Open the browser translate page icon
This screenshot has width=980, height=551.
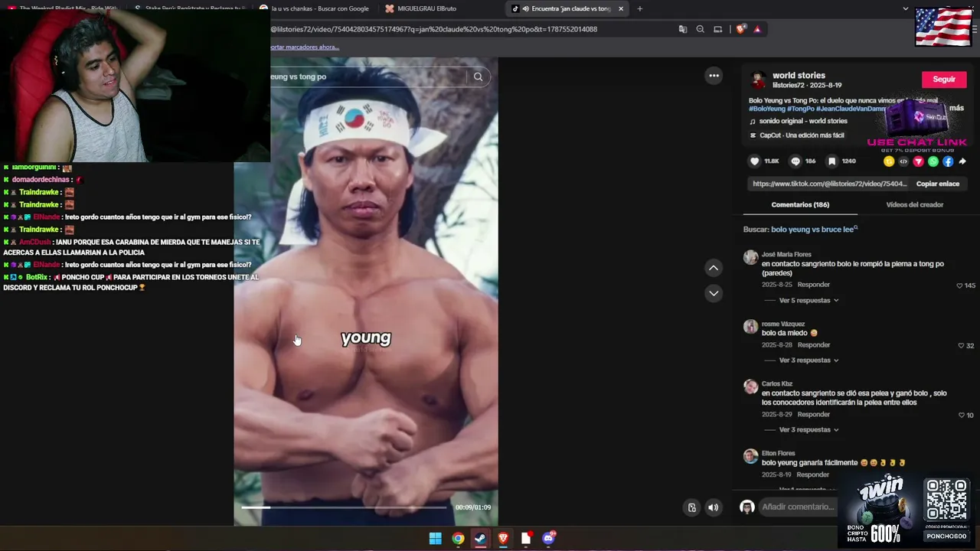[683, 29]
